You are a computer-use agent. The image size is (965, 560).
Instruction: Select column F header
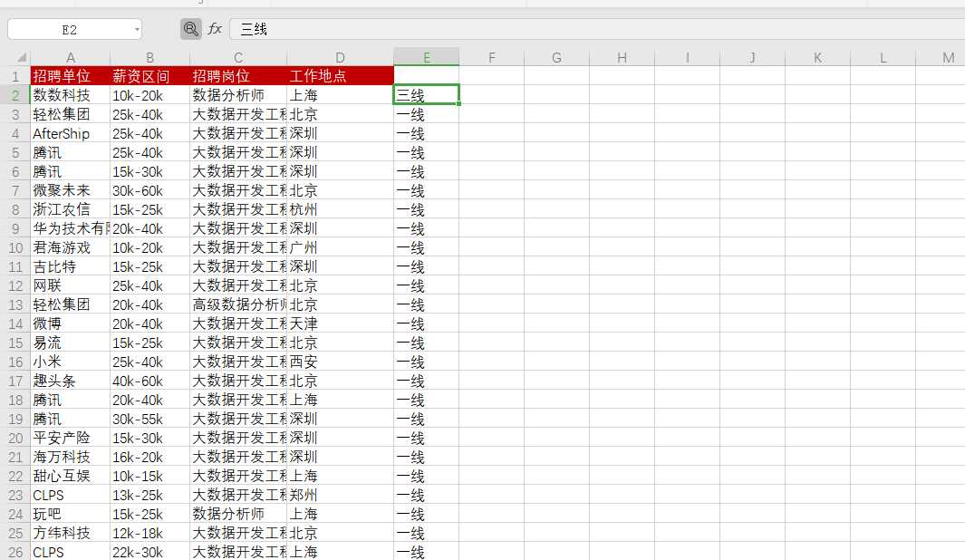492,57
